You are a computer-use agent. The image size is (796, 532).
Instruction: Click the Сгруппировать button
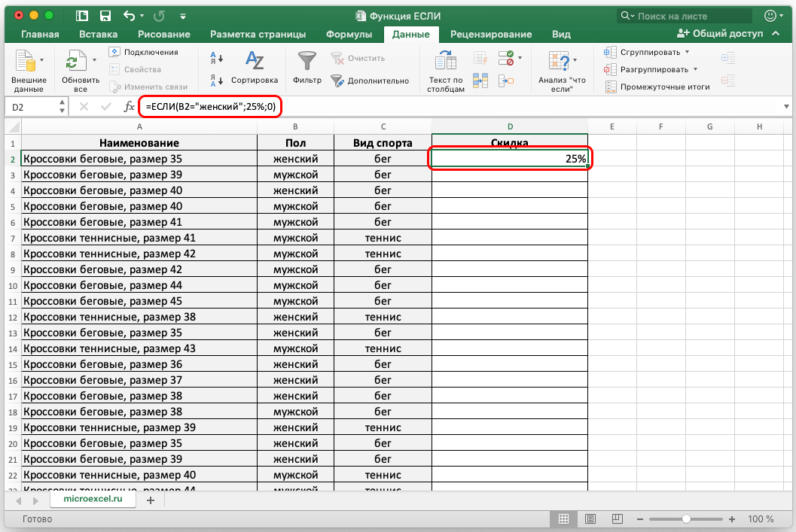[x=642, y=52]
